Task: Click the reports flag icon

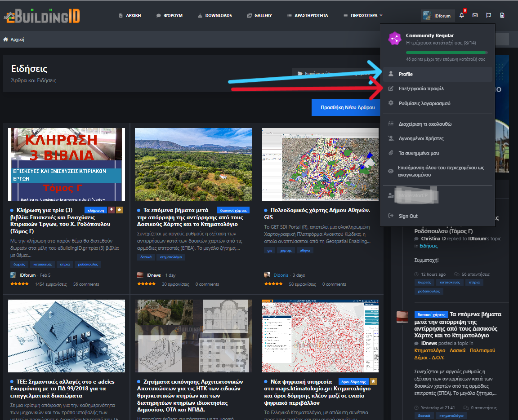Action: (x=489, y=16)
